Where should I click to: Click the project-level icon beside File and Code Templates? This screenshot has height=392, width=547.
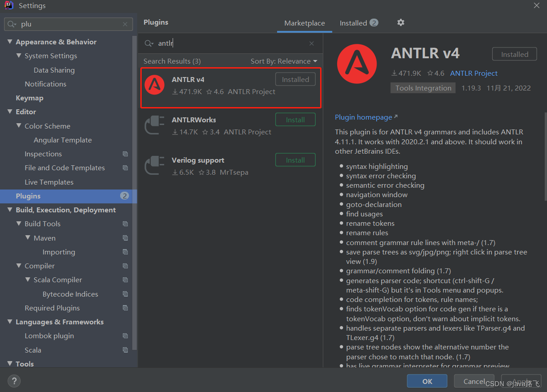coord(125,168)
